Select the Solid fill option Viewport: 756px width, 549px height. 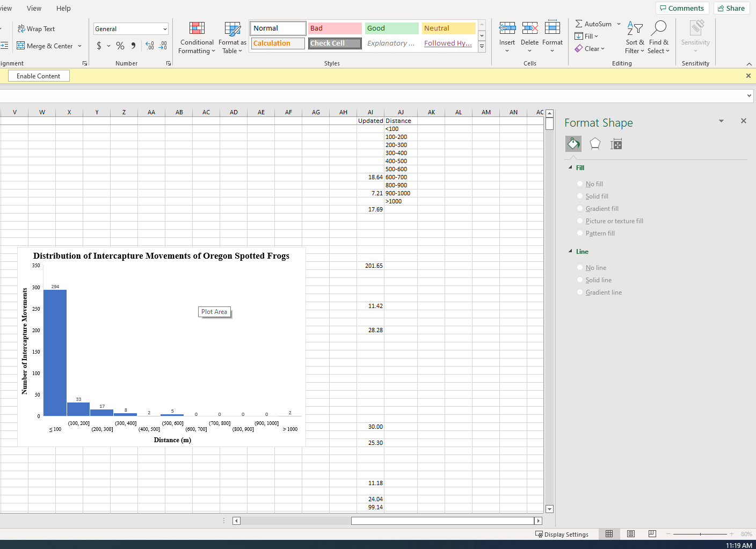(592, 196)
